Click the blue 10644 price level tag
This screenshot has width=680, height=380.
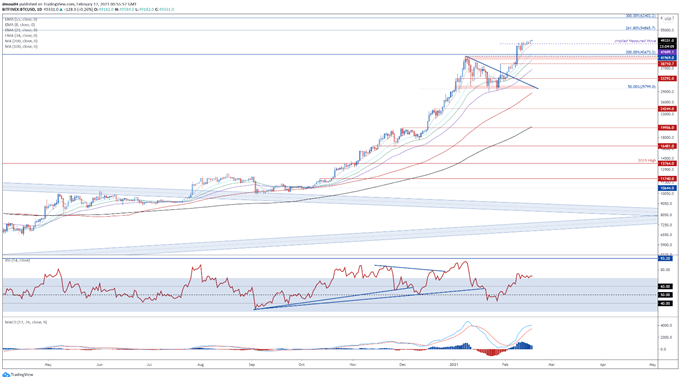tap(666, 188)
